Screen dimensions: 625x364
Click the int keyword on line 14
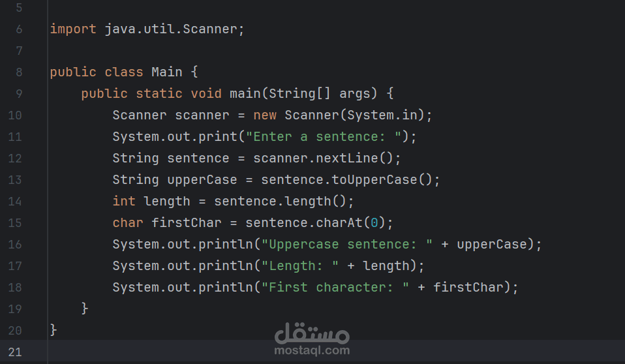click(124, 202)
